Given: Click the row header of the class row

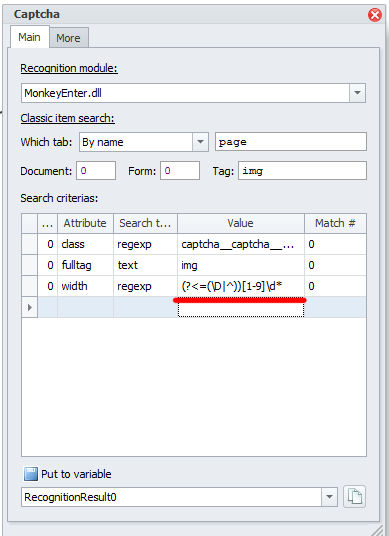Looking at the screenshot, I should 29,244.
